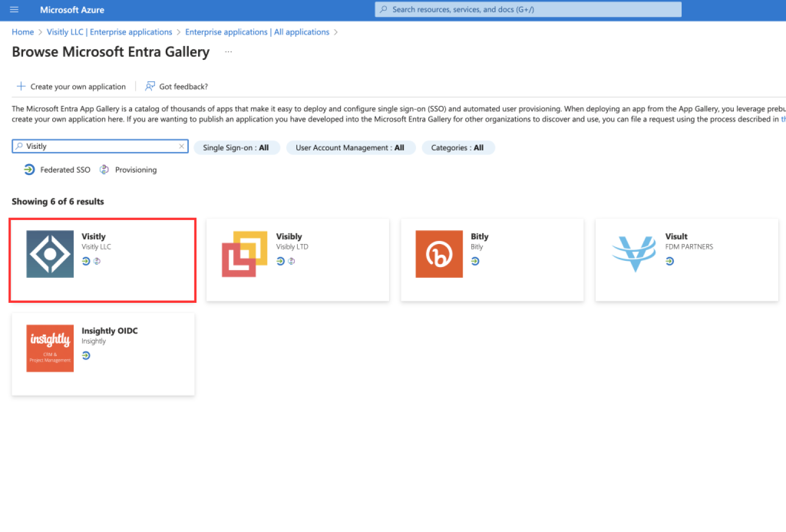Viewport: 786px width, 532px height.
Task: Select the Visult app logo
Action: [x=634, y=254]
